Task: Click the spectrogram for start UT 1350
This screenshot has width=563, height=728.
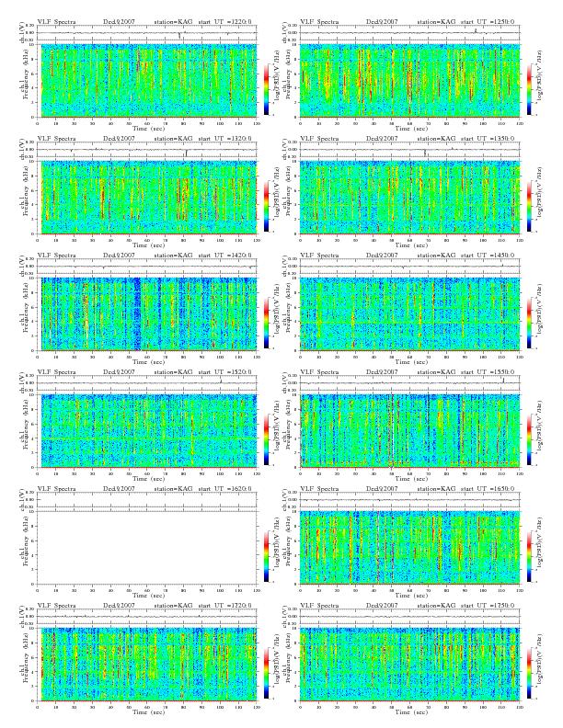Action: (x=409, y=198)
